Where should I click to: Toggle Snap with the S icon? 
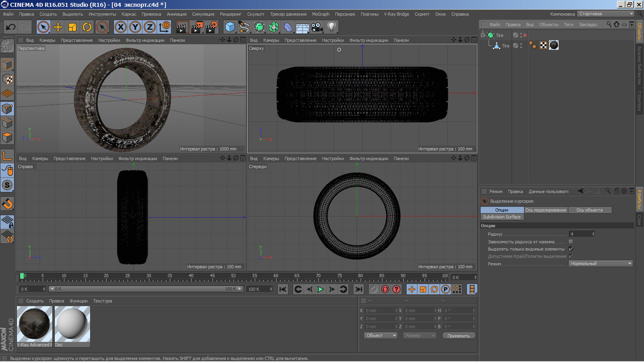[x=7, y=185]
